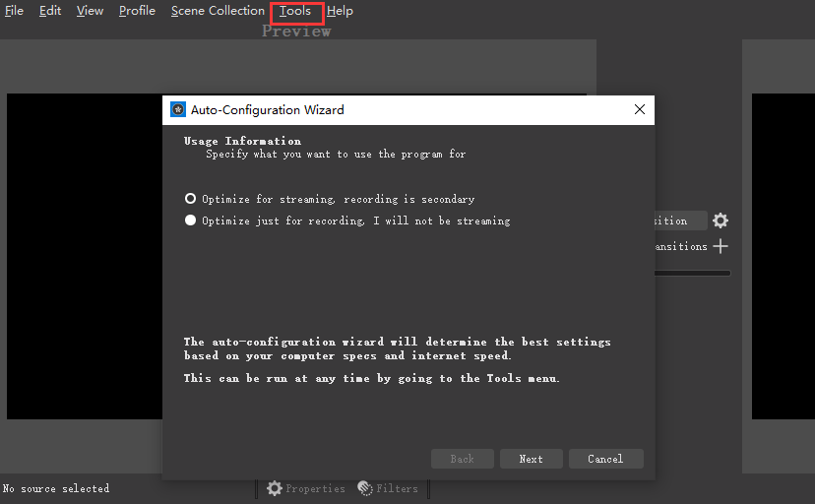Open source Properties gear button
Screen dimensions: 815x504
(x=305, y=488)
